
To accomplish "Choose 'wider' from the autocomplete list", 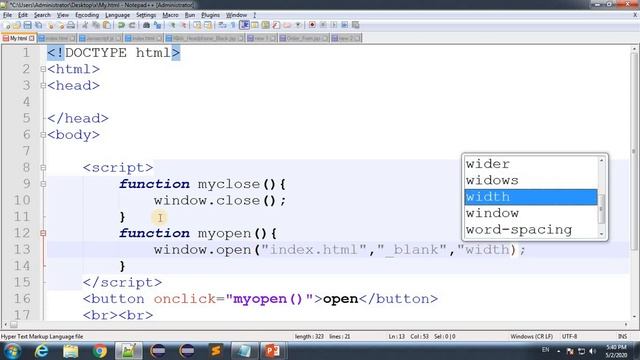I will pyautogui.click(x=531, y=164).
